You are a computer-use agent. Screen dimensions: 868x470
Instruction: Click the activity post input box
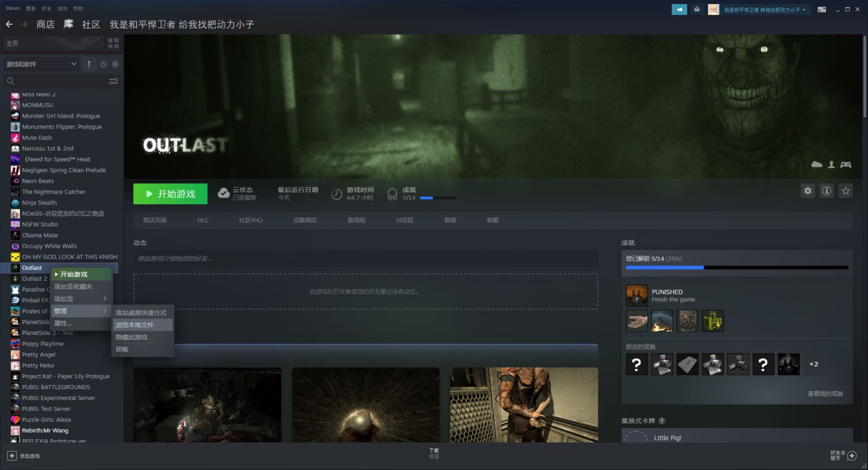tap(365, 259)
